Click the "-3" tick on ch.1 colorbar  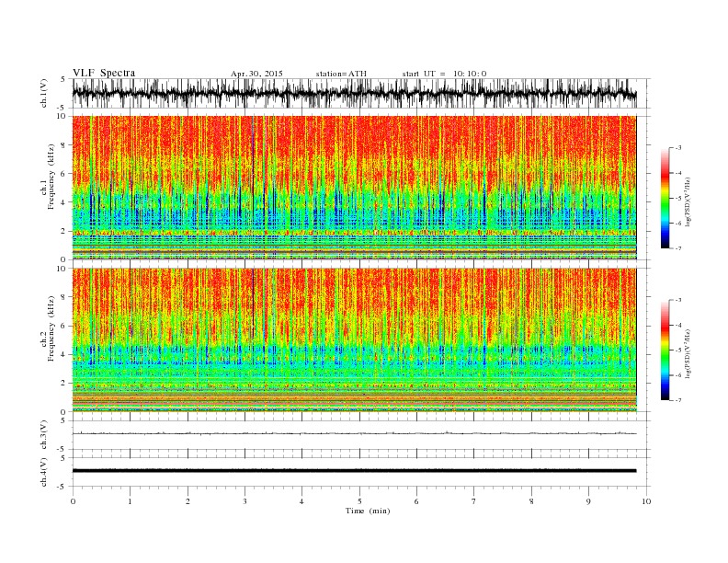point(678,148)
